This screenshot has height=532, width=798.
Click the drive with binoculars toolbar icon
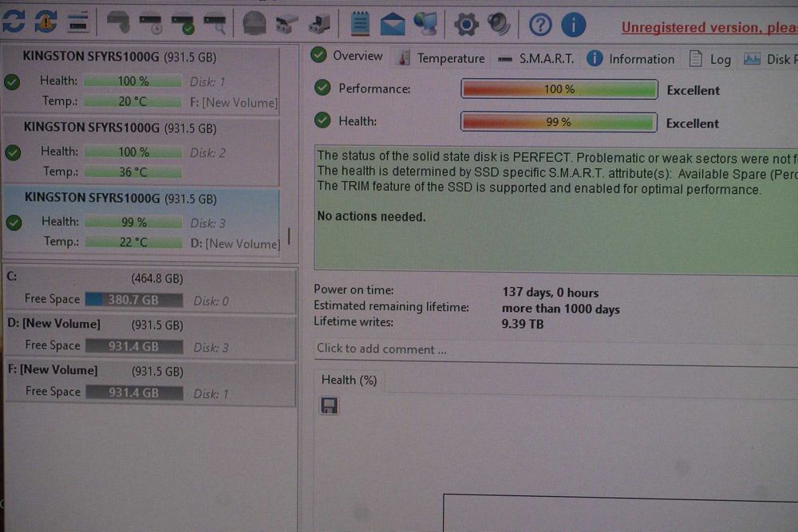tap(286, 24)
